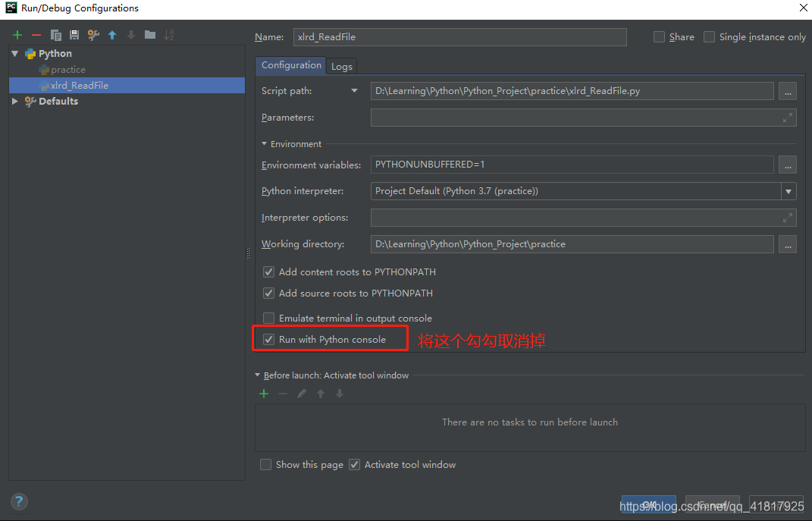The width and height of the screenshot is (812, 521).
Task: Add a new before-launch task
Action: (263, 394)
